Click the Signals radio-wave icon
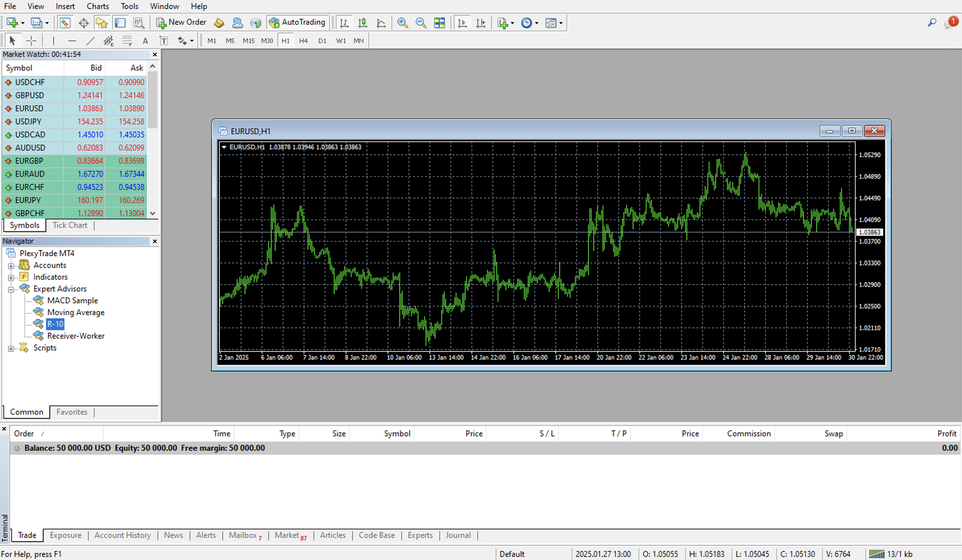962x560 pixels. tap(255, 23)
